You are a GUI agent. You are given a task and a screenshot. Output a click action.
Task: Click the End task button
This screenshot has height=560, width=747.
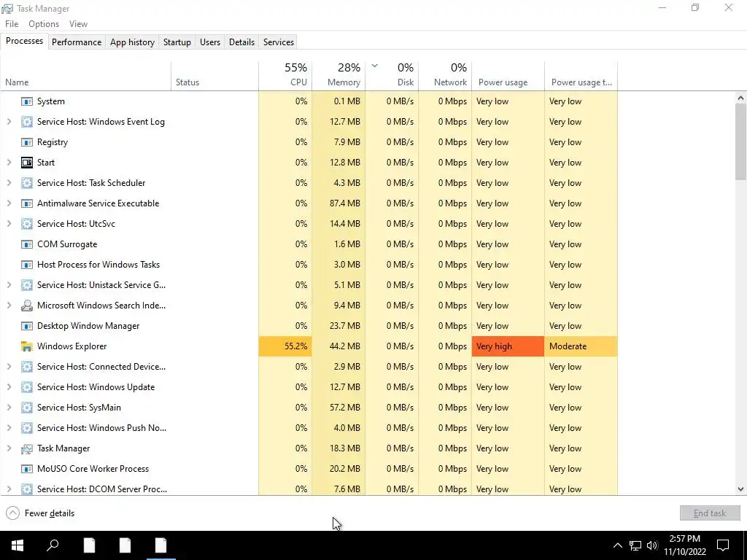(710, 513)
